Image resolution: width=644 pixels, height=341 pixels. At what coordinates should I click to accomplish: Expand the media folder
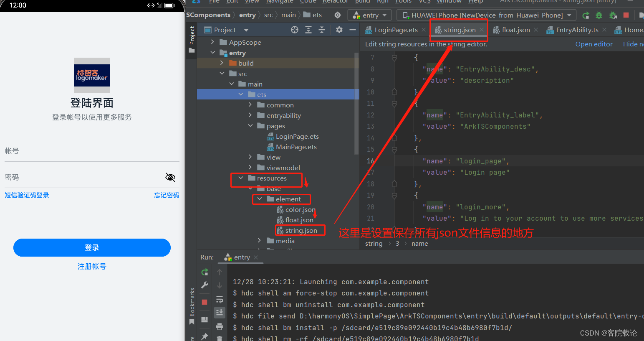pos(259,241)
